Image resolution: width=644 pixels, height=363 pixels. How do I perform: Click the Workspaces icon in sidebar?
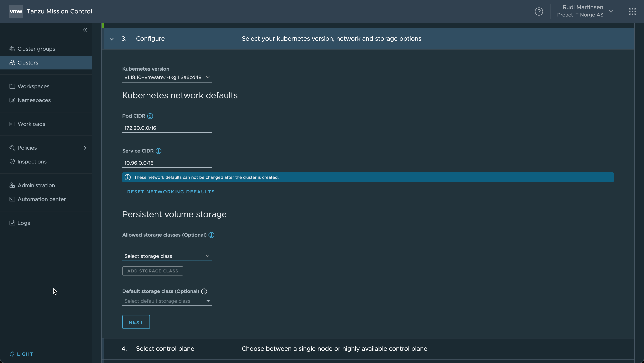click(12, 86)
